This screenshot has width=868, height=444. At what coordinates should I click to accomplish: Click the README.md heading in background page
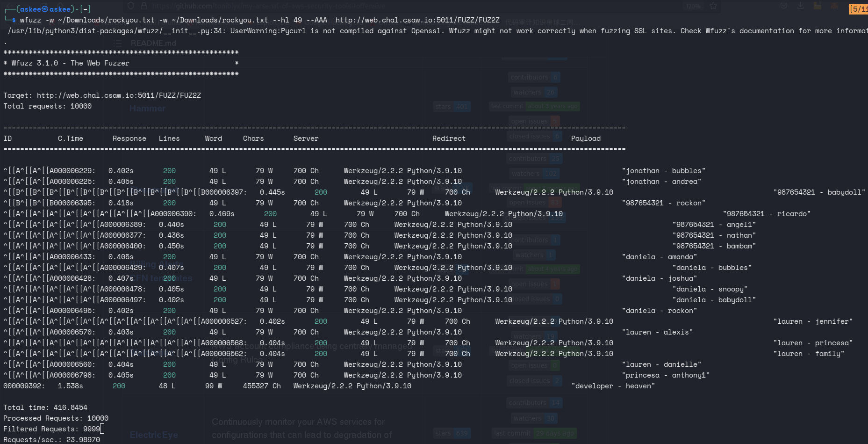153,43
